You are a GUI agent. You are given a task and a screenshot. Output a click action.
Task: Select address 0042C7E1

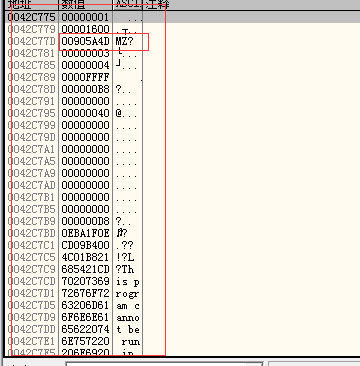click(33, 342)
